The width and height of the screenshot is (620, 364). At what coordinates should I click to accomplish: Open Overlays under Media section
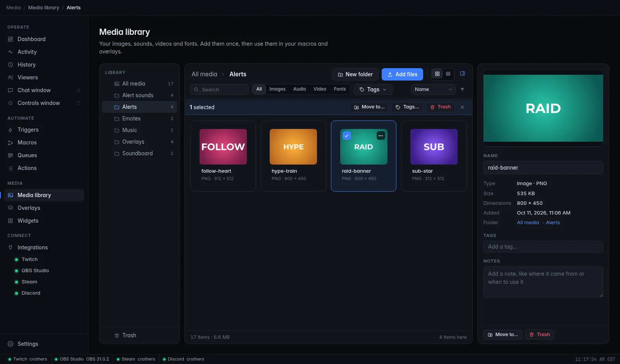[44, 208]
